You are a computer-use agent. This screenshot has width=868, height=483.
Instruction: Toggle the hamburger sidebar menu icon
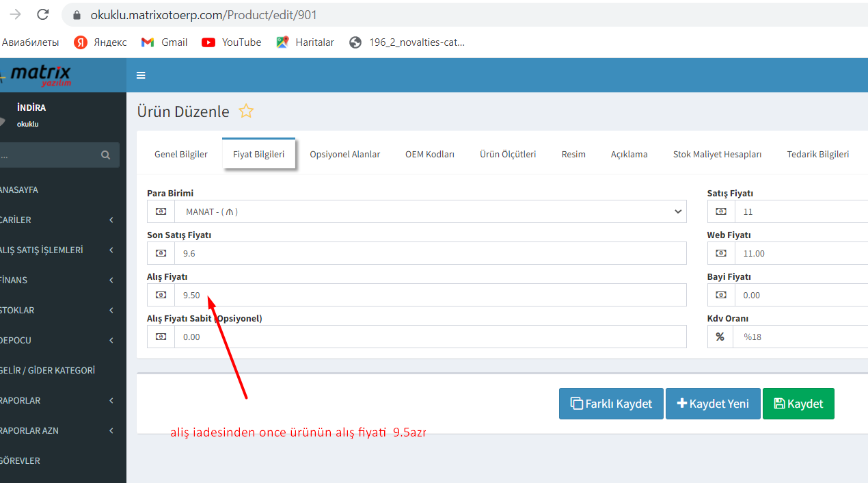pos(141,75)
